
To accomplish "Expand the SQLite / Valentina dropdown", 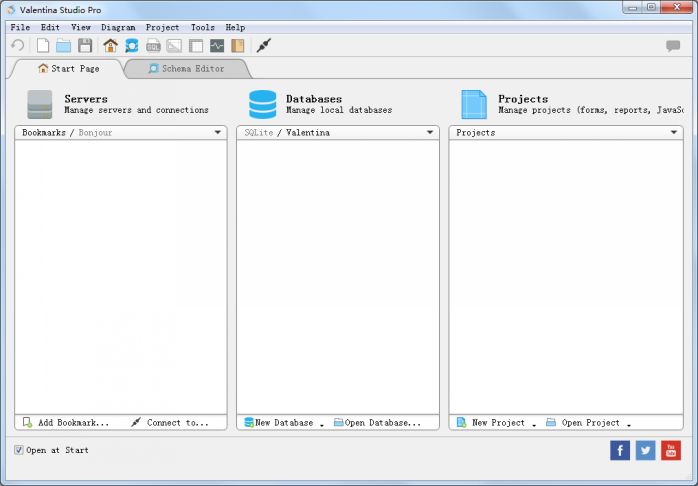I will [430, 132].
